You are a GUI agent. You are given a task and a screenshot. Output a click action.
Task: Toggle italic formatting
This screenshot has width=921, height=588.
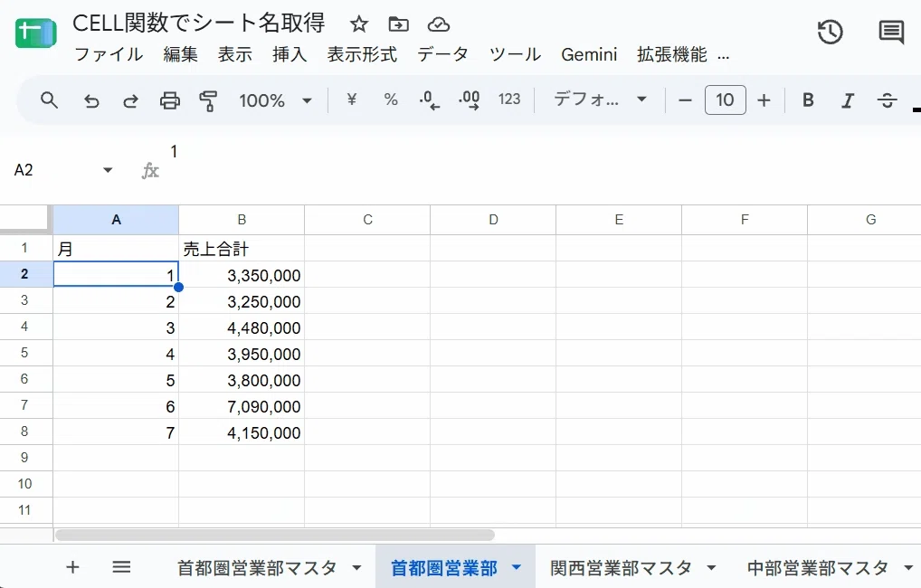point(847,101)
